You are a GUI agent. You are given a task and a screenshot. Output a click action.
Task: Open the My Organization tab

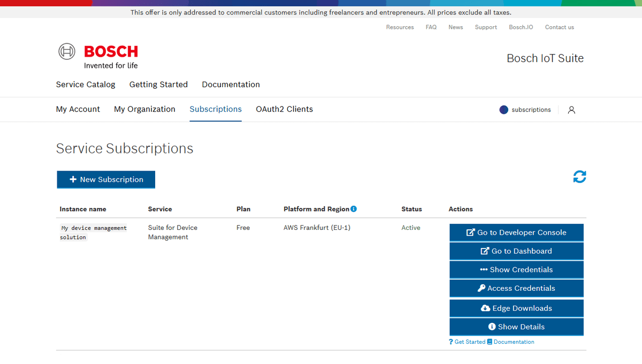tap(144, 109)
